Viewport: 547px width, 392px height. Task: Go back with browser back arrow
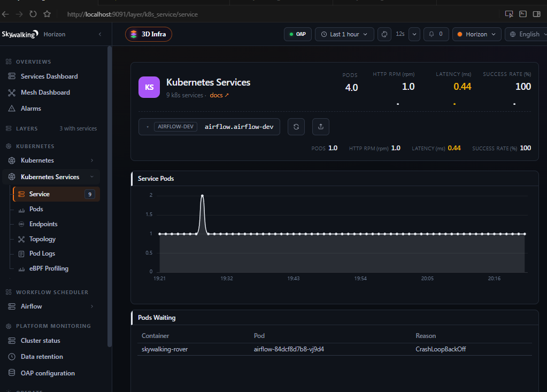pos(5,14)
